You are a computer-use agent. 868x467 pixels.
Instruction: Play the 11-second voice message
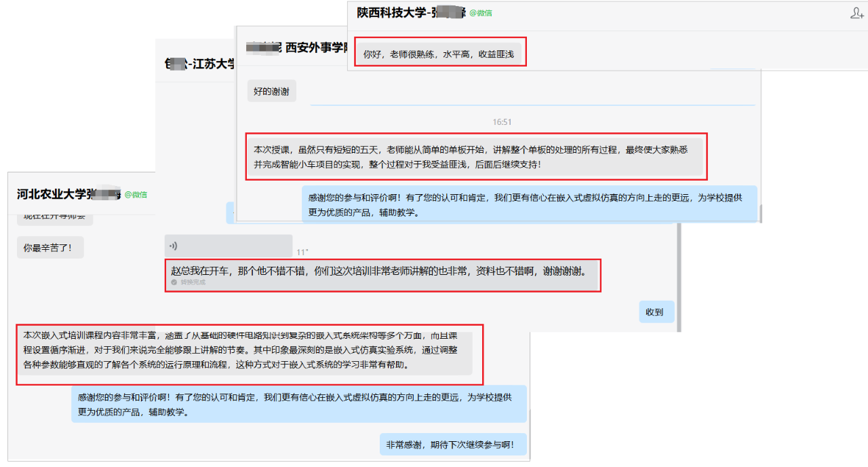(228, 246)
